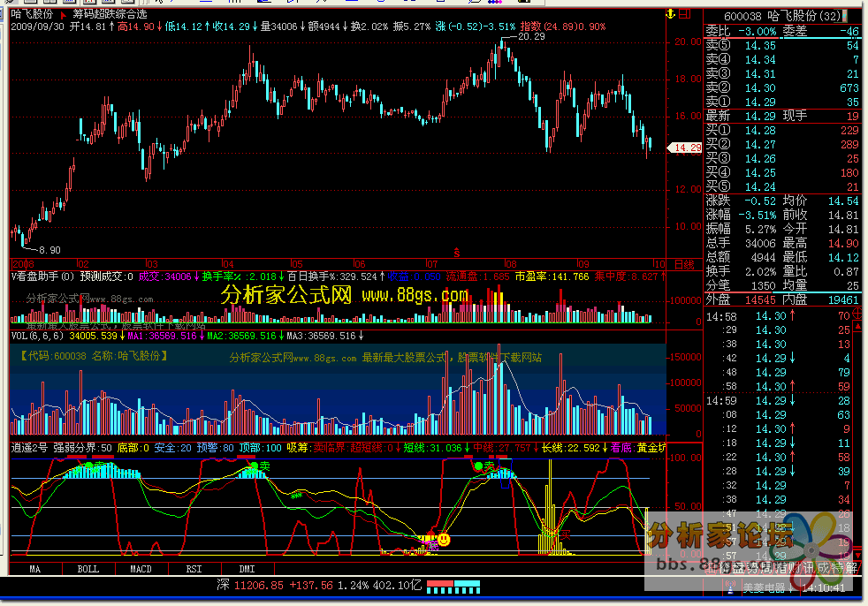
Task: Click the yellow smiley face buy signal
Action: pos(443,539)
